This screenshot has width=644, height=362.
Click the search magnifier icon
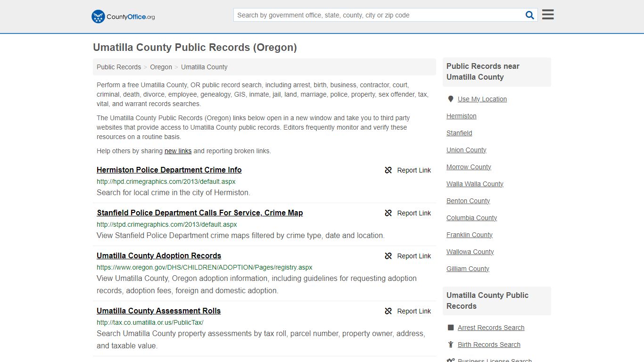[530, 15]
